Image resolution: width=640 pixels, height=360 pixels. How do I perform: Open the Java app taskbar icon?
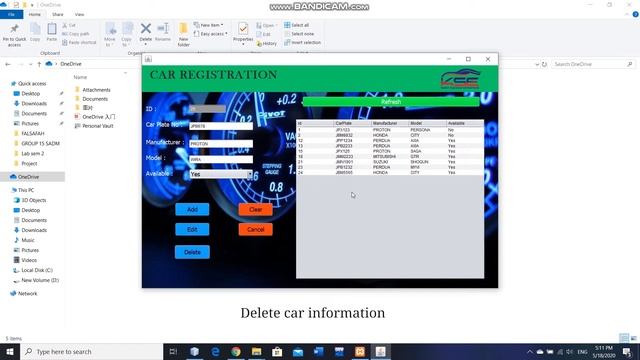(380, 351)
